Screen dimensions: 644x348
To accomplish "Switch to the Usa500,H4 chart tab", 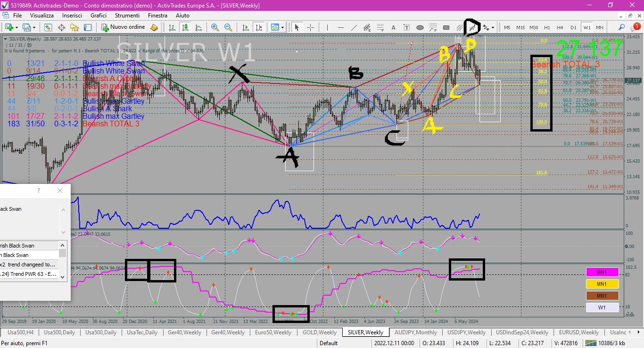I will (x=20, y=332).
